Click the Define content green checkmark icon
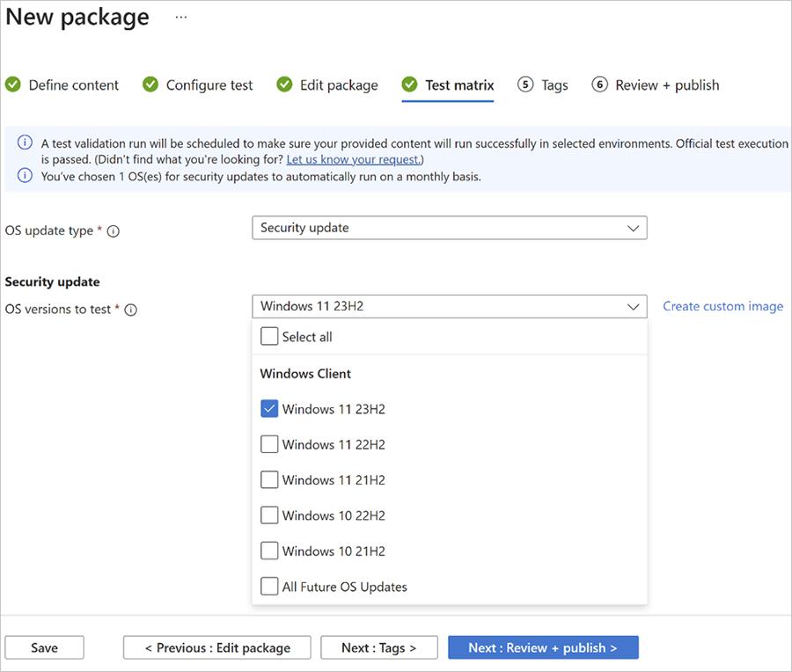The width and height of the screenshot is (792, 672). [x=13, y=84]
